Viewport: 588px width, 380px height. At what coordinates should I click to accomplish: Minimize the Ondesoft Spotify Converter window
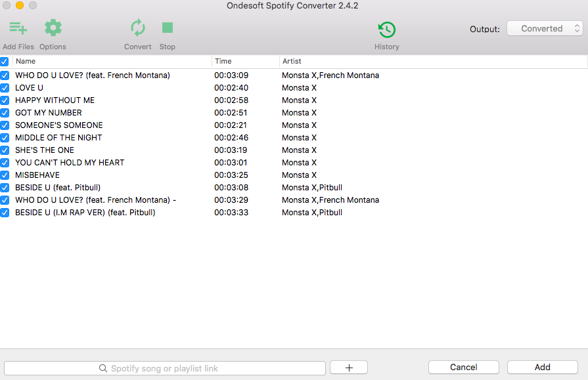click(20, 5)
